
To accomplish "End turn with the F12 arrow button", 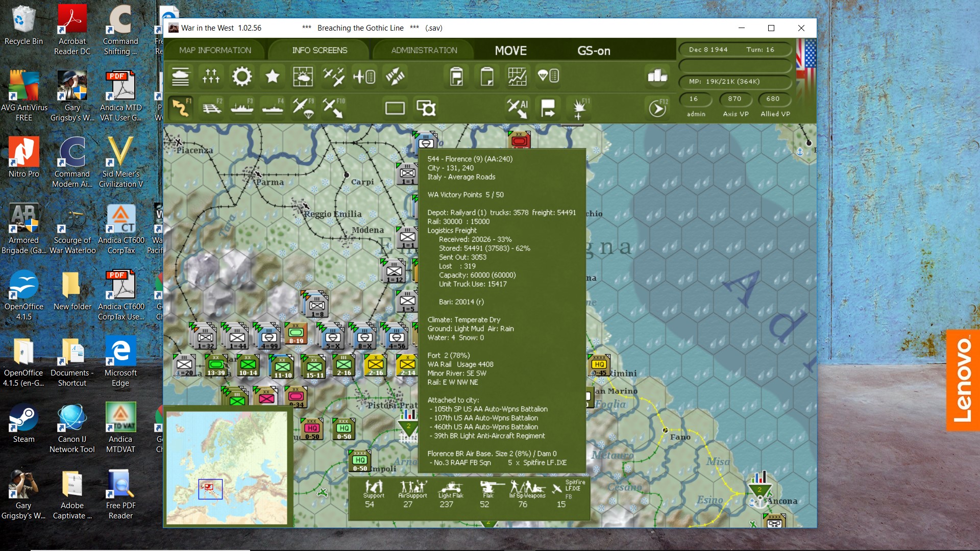I will coord(657,108).
